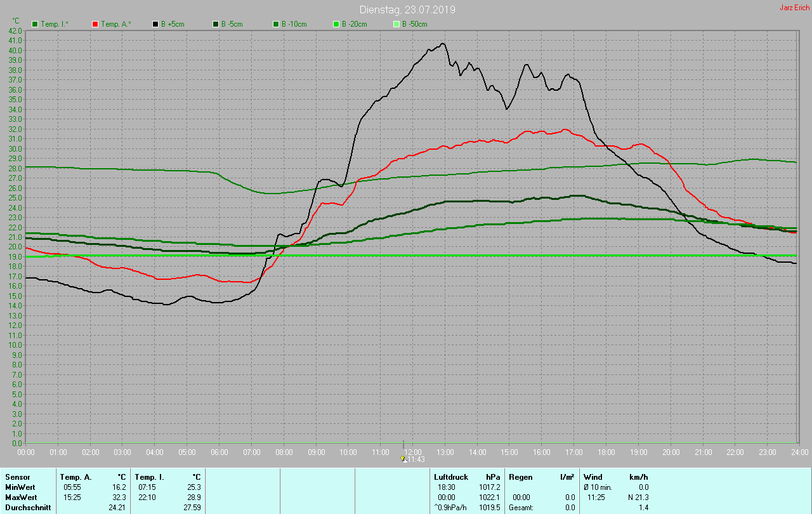The width and height of the screenshot is (812, 514).
Task: Click the 13:00 label on the time axis
Action: click(x=445, y=452)
